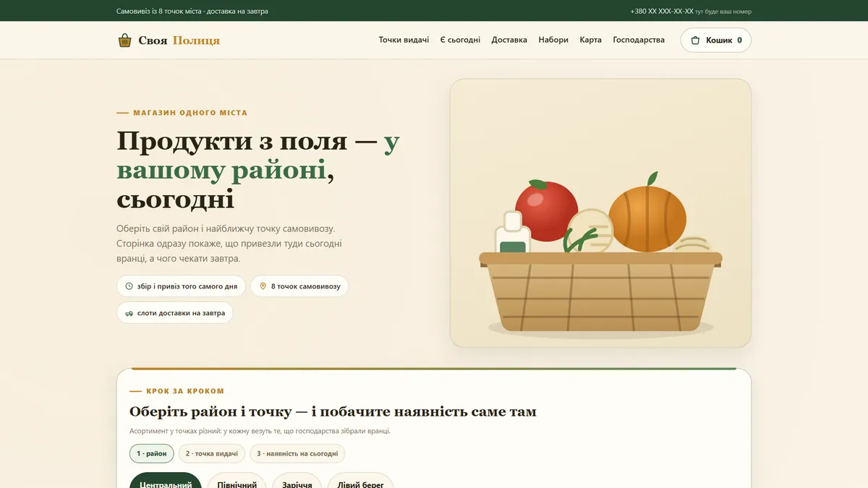Click the 'збір і привіз того самого дня' chip

point(181,286)
